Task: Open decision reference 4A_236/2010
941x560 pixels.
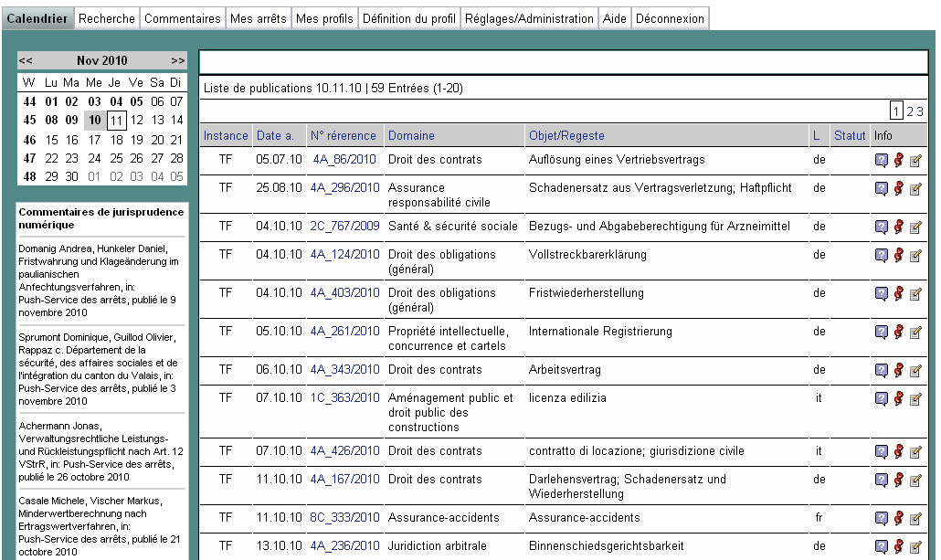Action: click(344, 546)
